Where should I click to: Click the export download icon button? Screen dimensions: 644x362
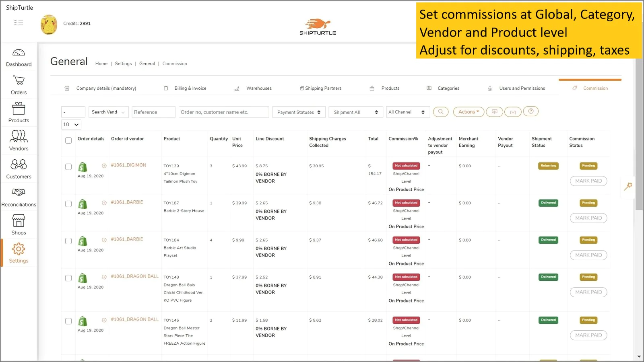click(513, 112)
